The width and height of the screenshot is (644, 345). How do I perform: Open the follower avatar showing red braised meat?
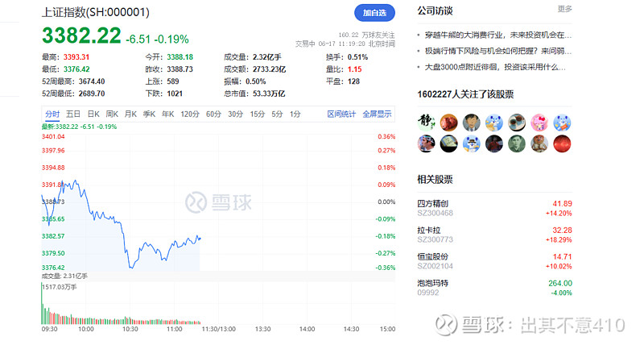[448, 123]
